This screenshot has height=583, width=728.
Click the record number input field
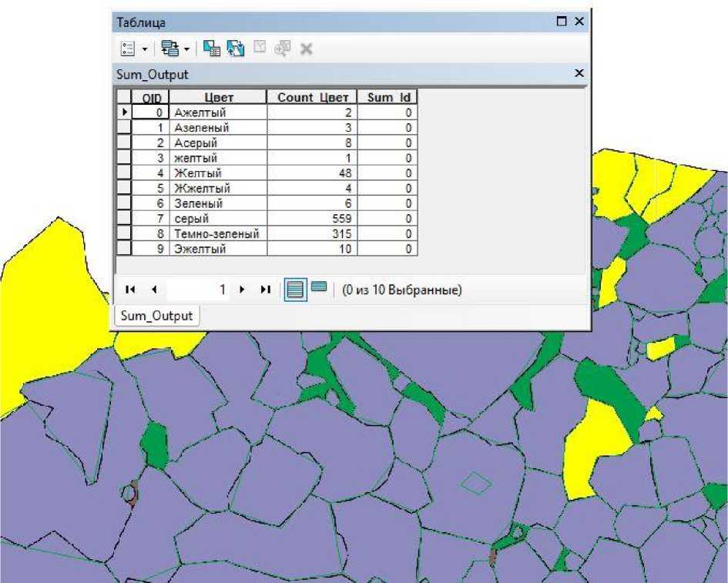click(196, 290)
